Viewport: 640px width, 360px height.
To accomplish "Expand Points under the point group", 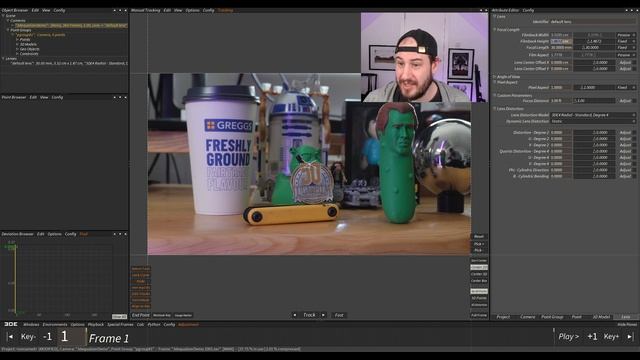I will [x=17, y=40].
